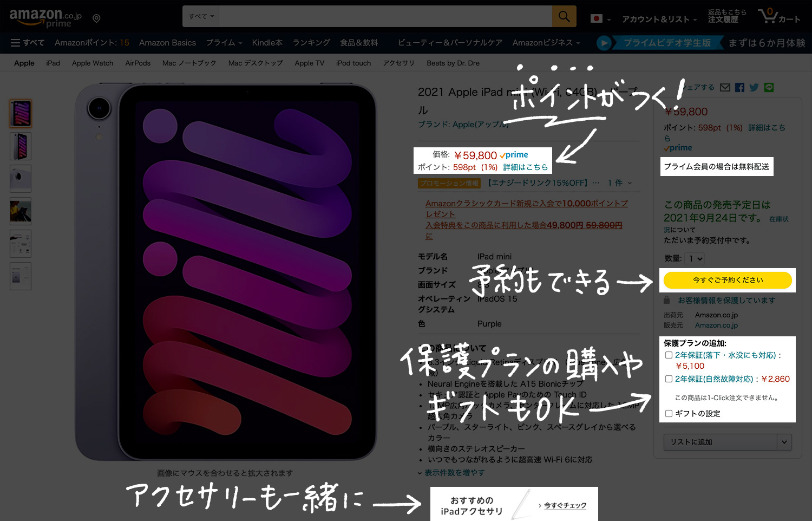Select the Apple TV subnav tab

[310, 63]
